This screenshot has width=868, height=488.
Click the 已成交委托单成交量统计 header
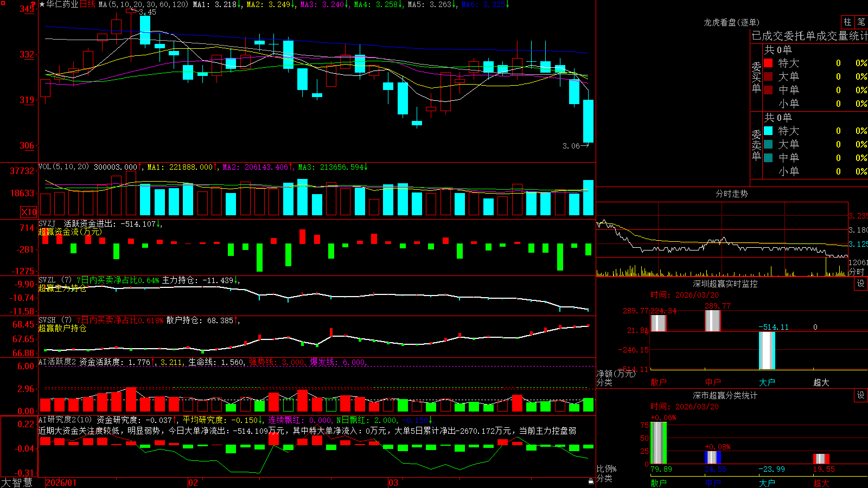pos(809,36)
